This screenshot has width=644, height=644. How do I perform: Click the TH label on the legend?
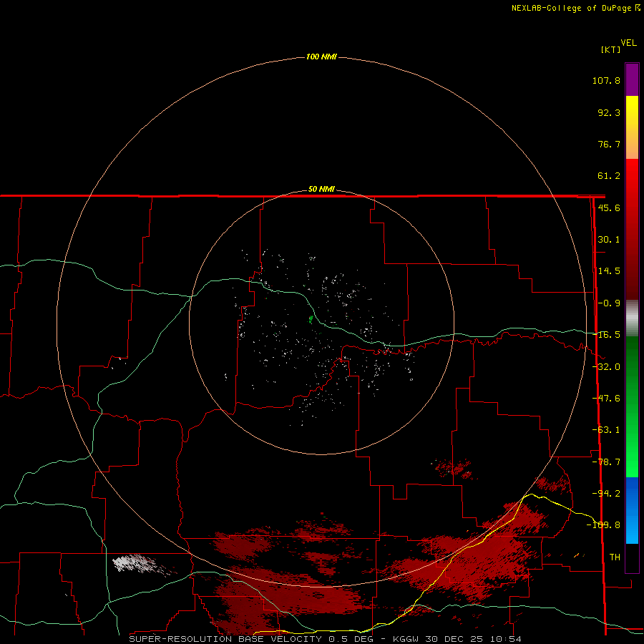[x=615, y=557]
